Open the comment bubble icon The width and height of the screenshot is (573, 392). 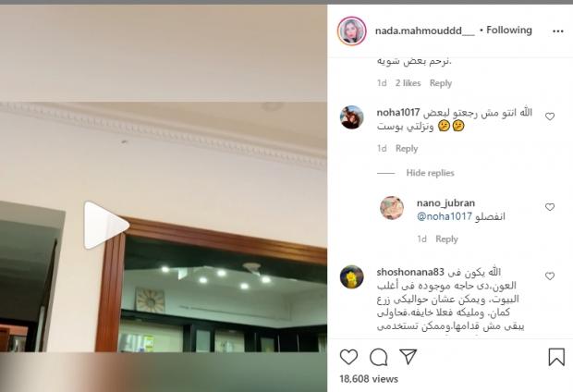[379, 357]
